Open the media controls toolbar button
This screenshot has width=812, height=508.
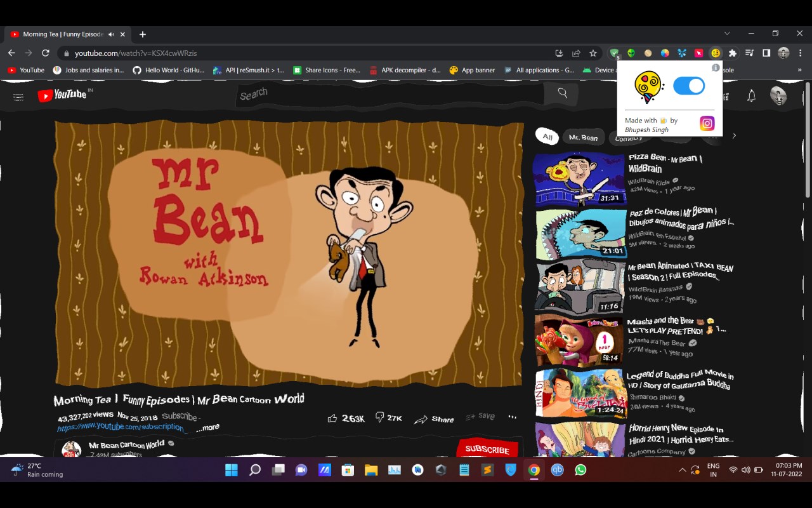pyautogui.click(x=750, y=53)
